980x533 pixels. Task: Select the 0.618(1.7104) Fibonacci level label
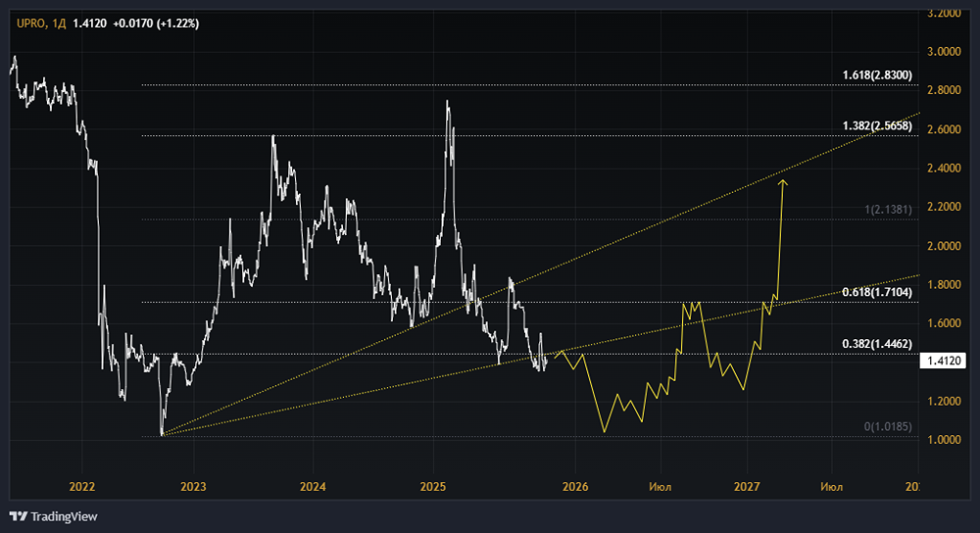(877, 292)
